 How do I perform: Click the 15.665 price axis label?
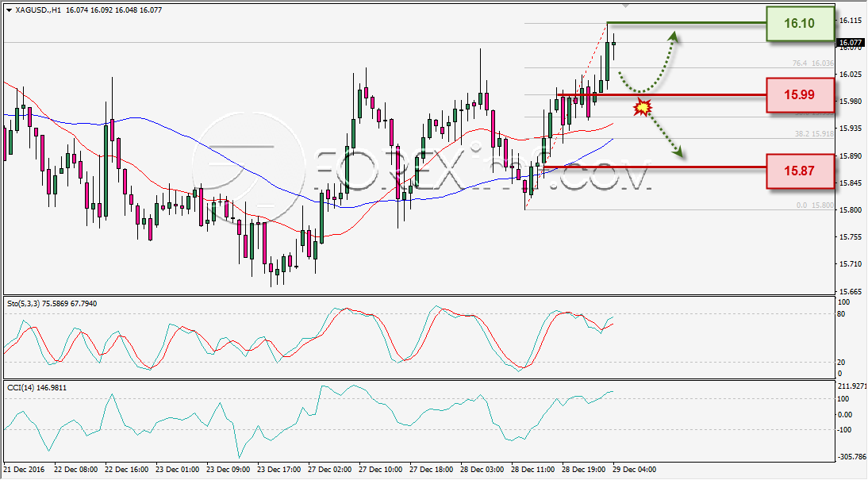click(850, 291)
